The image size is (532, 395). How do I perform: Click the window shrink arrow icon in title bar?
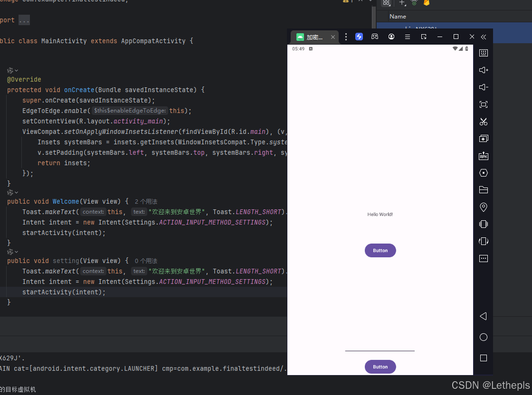coord(424,37)
